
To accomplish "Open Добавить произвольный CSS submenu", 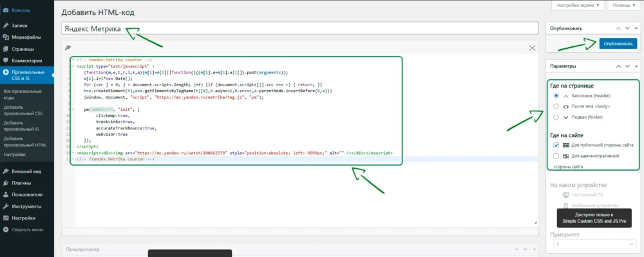I will (23, 109).
